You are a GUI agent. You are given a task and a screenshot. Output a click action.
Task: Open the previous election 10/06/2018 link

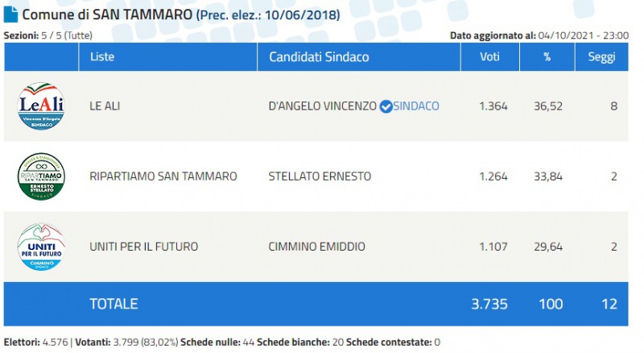[x=267, y=15]
